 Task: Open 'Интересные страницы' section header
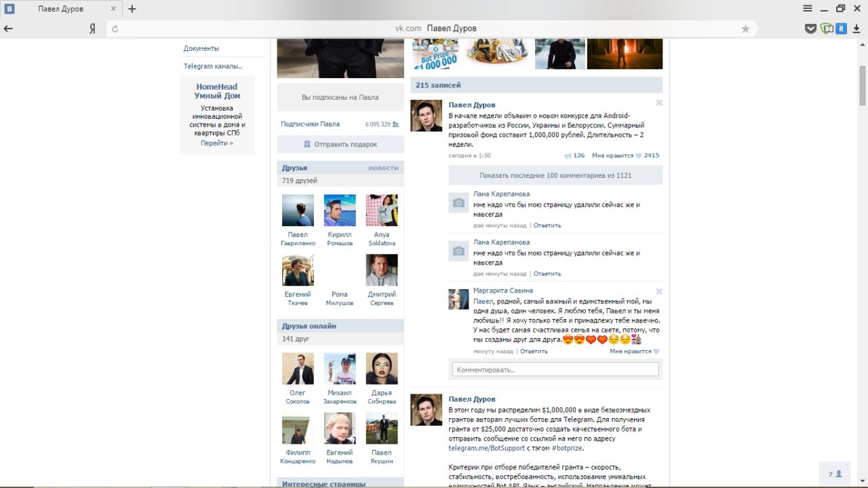pos(324,484)
